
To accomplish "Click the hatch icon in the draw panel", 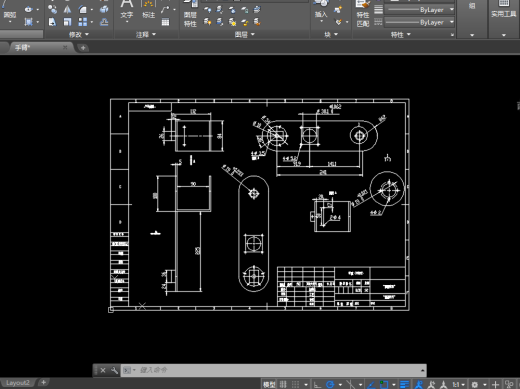I will tap(29, 22).
